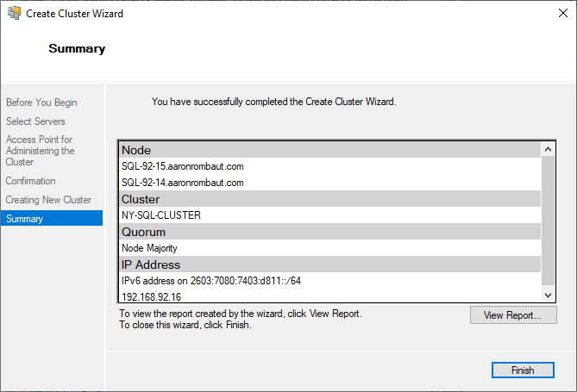
Task: Select Access Point for Administering the Cluster step
Action: pos(41,151)
